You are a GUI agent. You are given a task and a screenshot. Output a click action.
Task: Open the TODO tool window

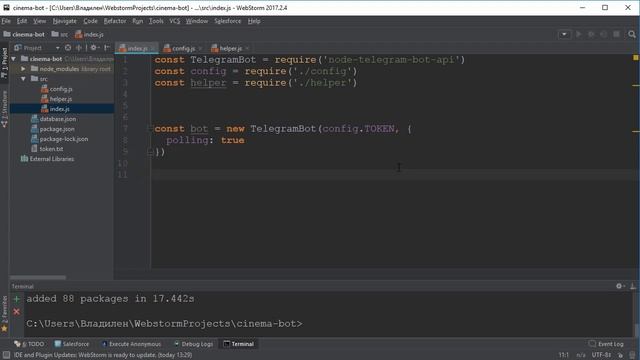(29, 344)
